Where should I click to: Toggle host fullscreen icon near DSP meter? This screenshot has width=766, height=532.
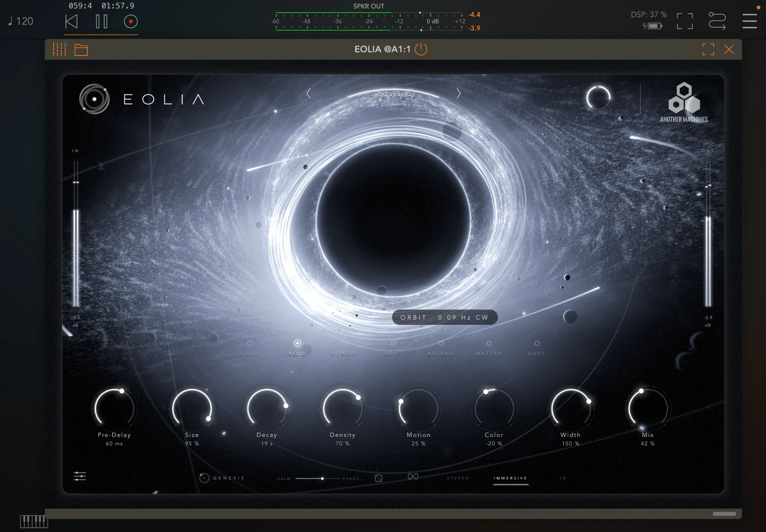click(x=685, y=21)
